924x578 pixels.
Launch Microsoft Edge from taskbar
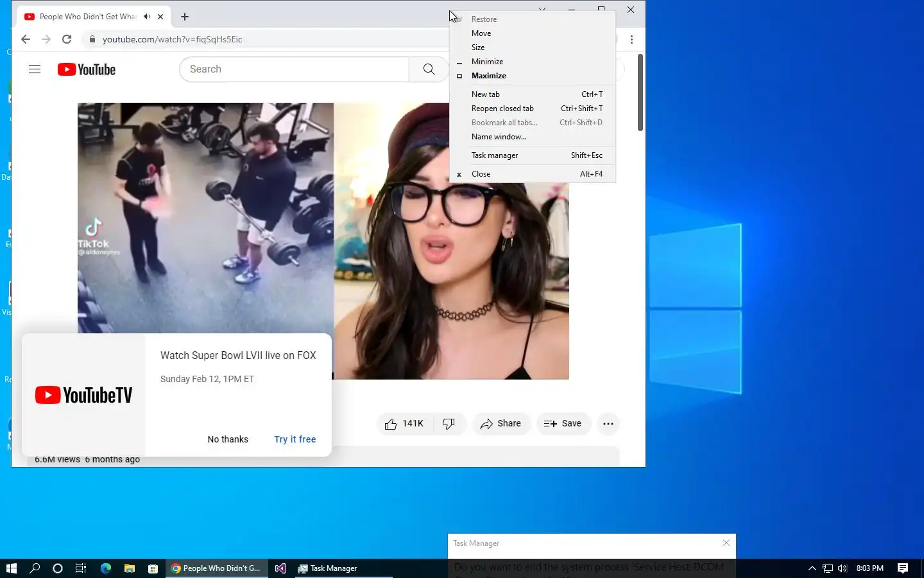tap(106, 568)
